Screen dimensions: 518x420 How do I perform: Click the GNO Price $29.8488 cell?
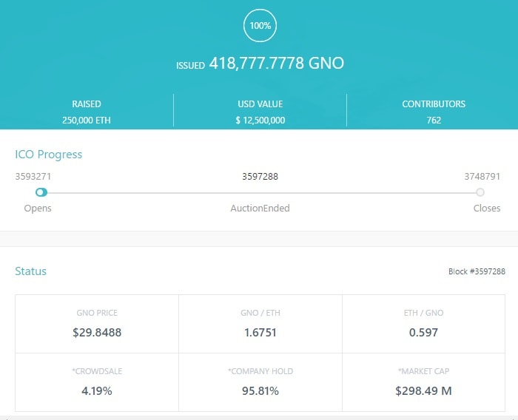click(x=97, y=324)
